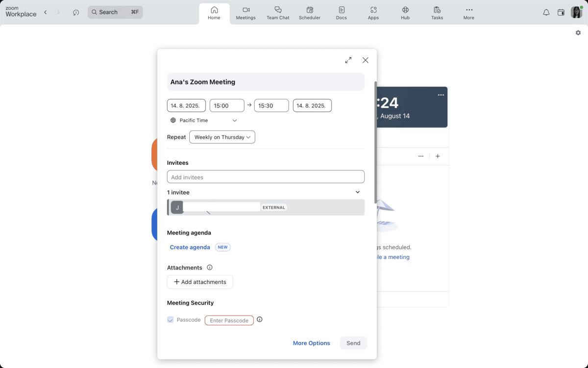Switch to the Meetings tab
This screenshot has height=368, width=588.
(x=245, y=12)
